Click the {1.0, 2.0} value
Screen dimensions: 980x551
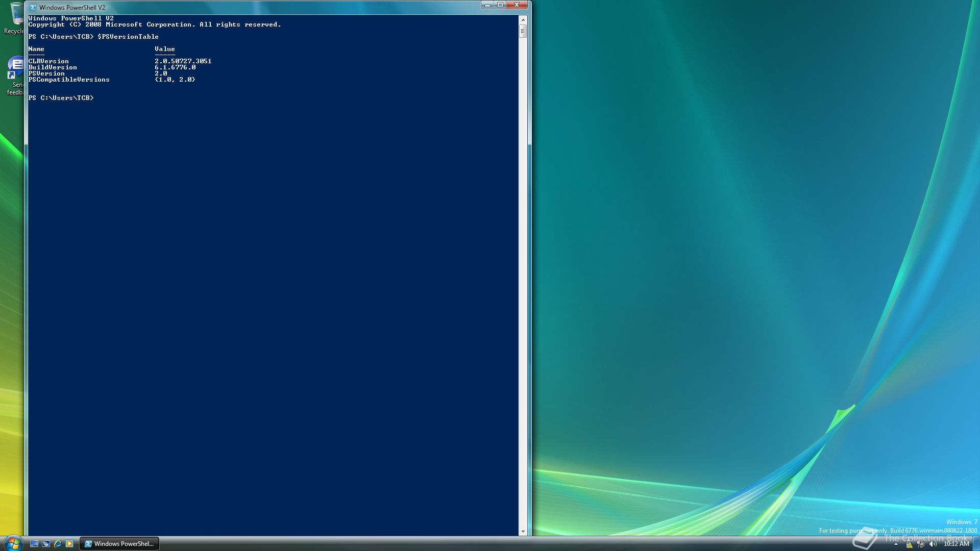175,80
